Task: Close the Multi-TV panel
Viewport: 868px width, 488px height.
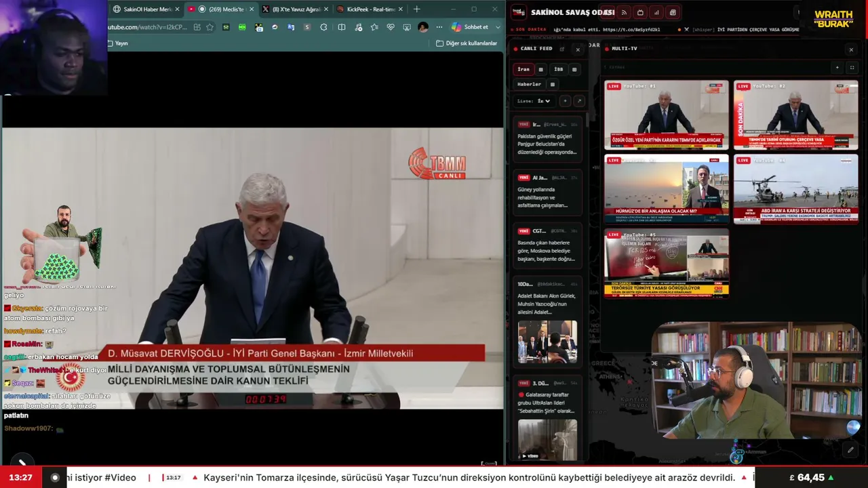Action: tap(851, 49)
